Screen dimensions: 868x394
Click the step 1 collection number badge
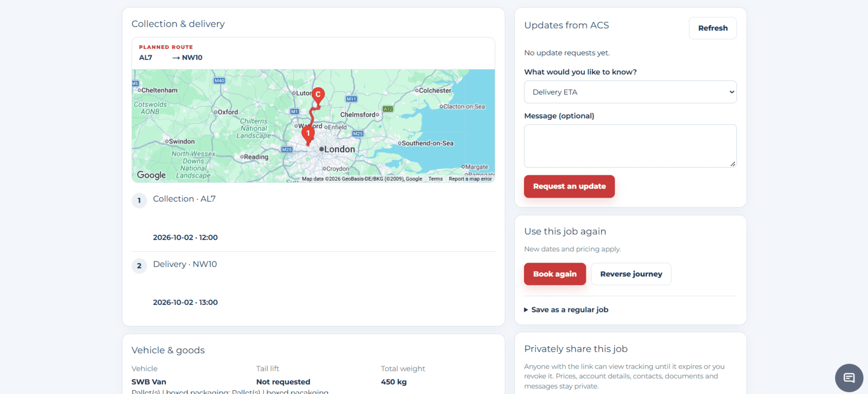click(x=139, y=200)
